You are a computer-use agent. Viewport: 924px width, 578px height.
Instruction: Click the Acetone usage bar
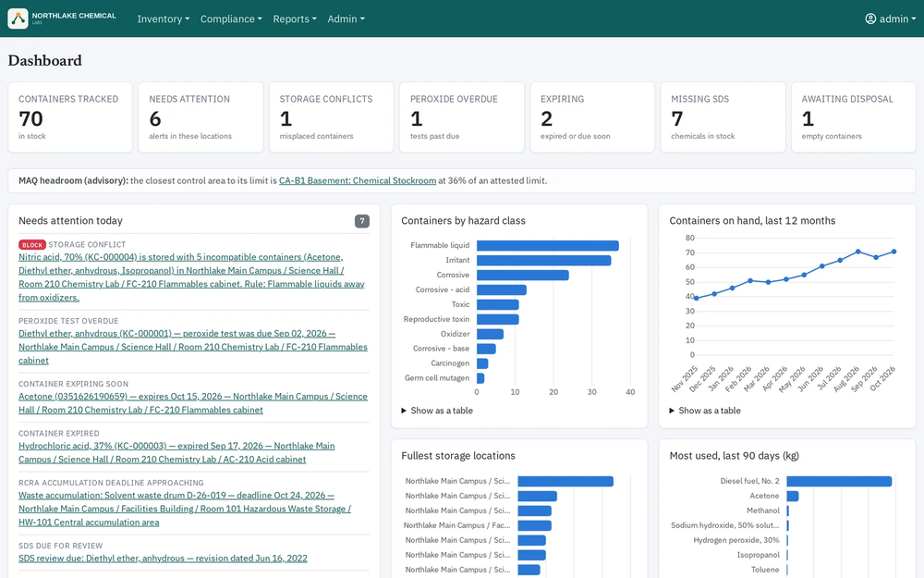coord(793,496)
